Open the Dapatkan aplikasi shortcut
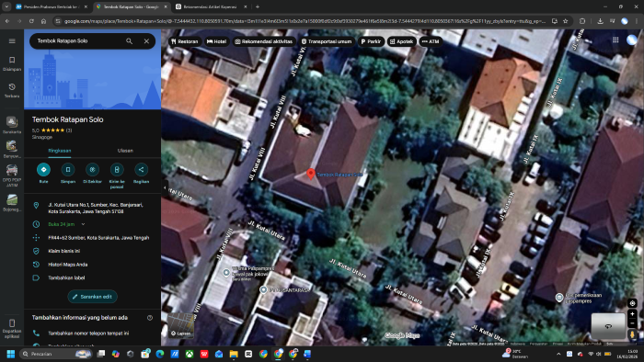 click(12, 329)
